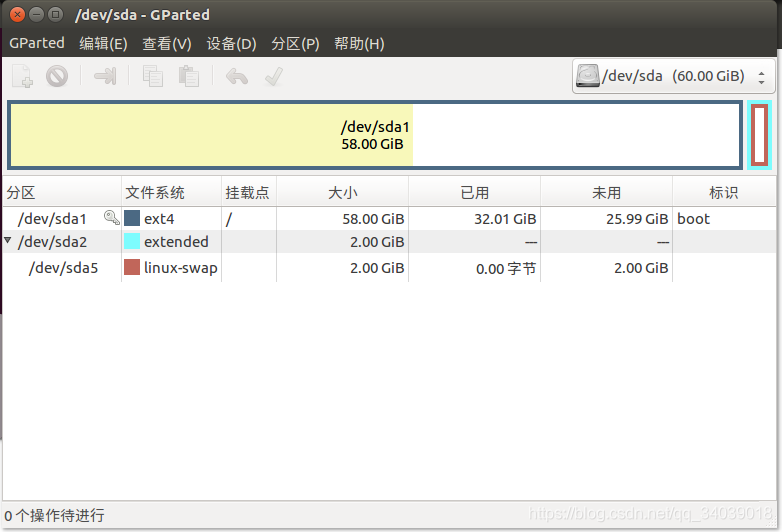The image size is (782, 532).
Task: Sort by the 分区 column header
Action: pos(62,192)
